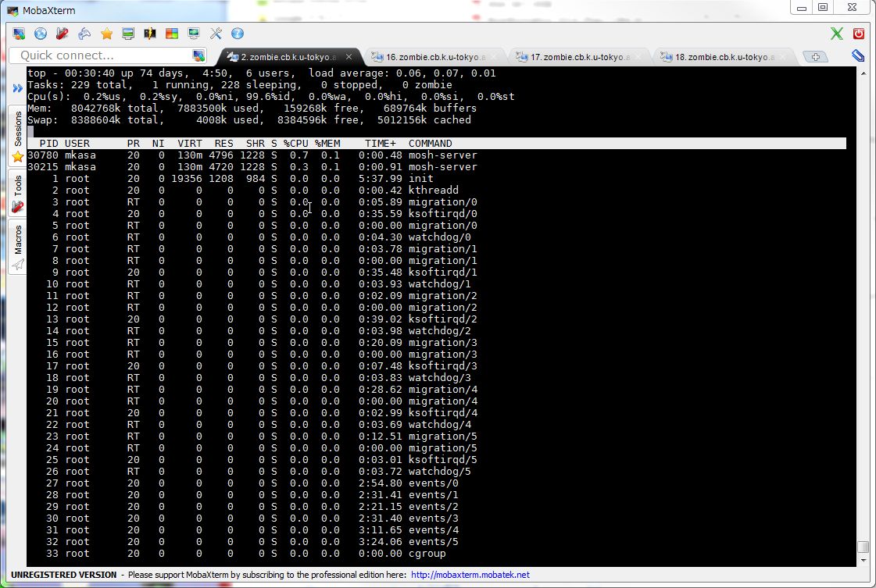Enable MultiExec mode (lightning monitor icon)
The width and height of the screenshot is (876, 588).
(149, 33)
